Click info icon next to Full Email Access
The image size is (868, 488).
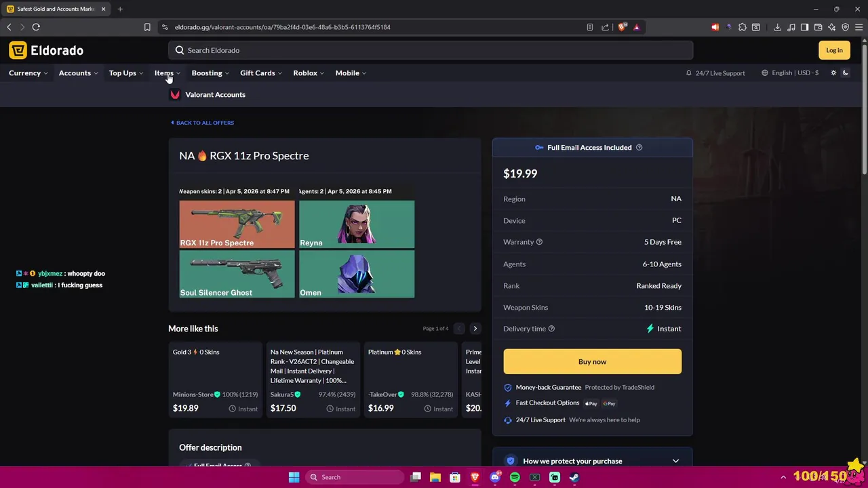click(639, 147)
